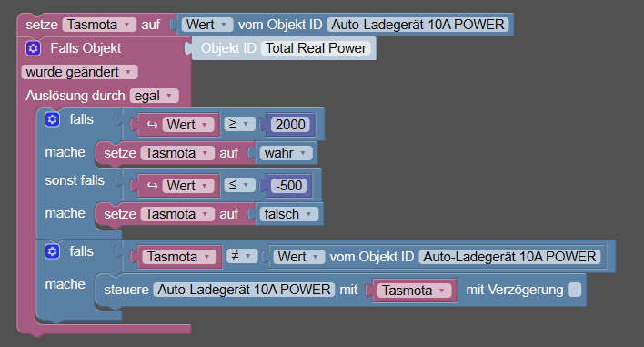Open gear icon on second falls block

[52, 251]
